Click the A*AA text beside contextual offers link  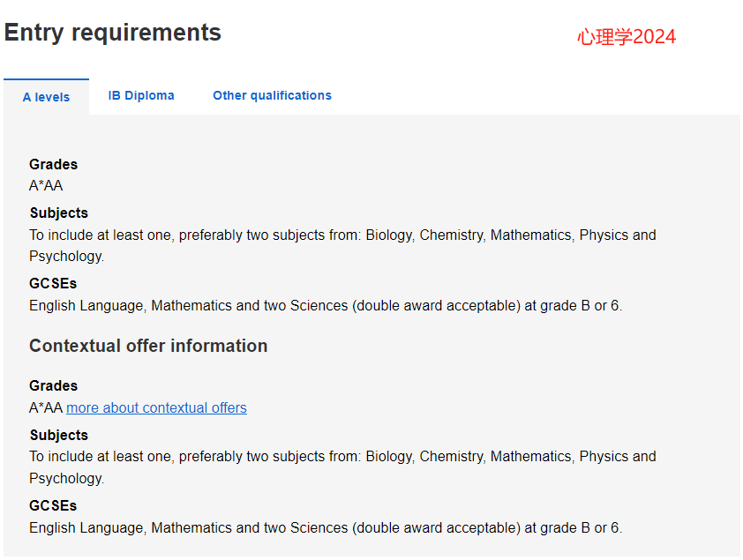(x=46, y=407)
